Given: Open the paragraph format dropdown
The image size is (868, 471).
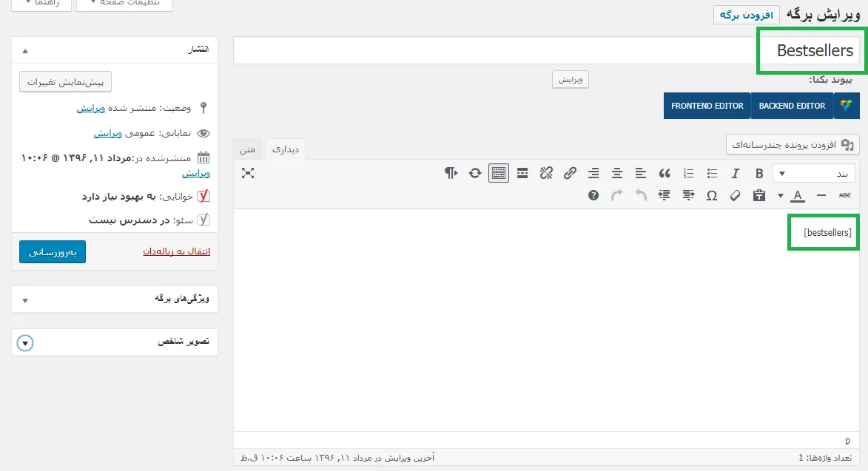Looking at the screenshot, I should tap(814, 174).
